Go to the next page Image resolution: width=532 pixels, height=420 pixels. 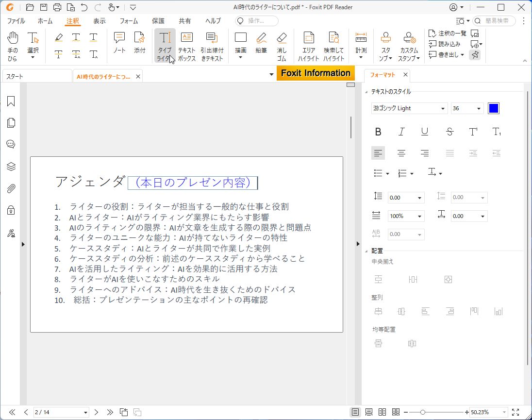[x=97, y=412]
